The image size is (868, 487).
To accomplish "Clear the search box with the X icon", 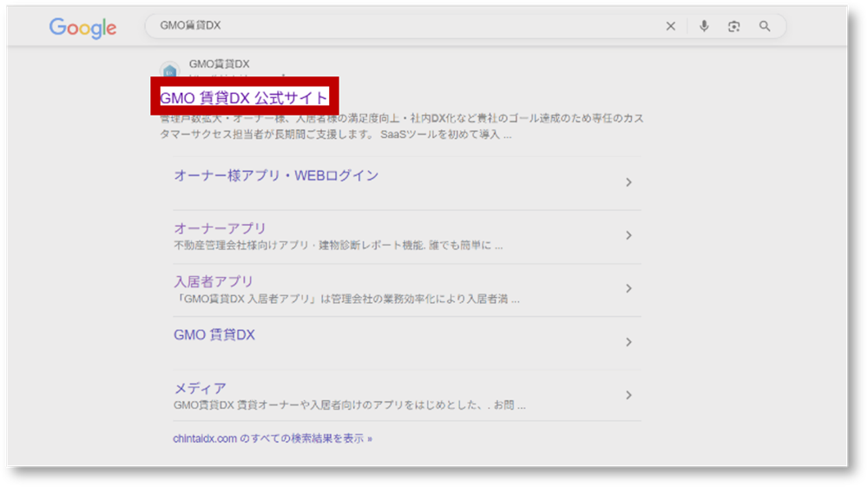I will (x=670, y=26).
